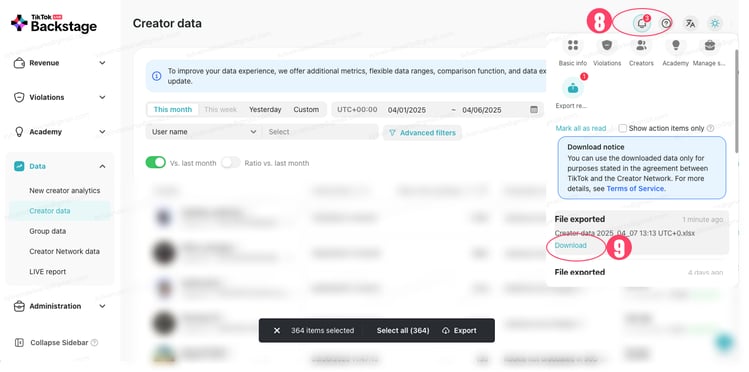The image size is (749, 372).
Task: Filter notifications by Basic info icon
Action: 573,45
